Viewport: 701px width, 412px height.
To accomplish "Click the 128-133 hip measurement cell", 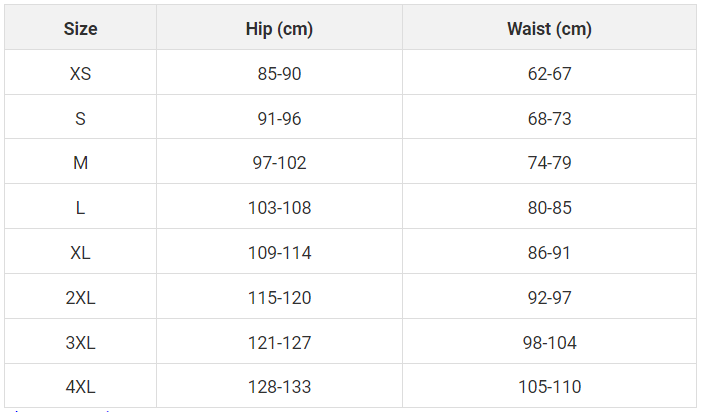I will tap(279, 385).
